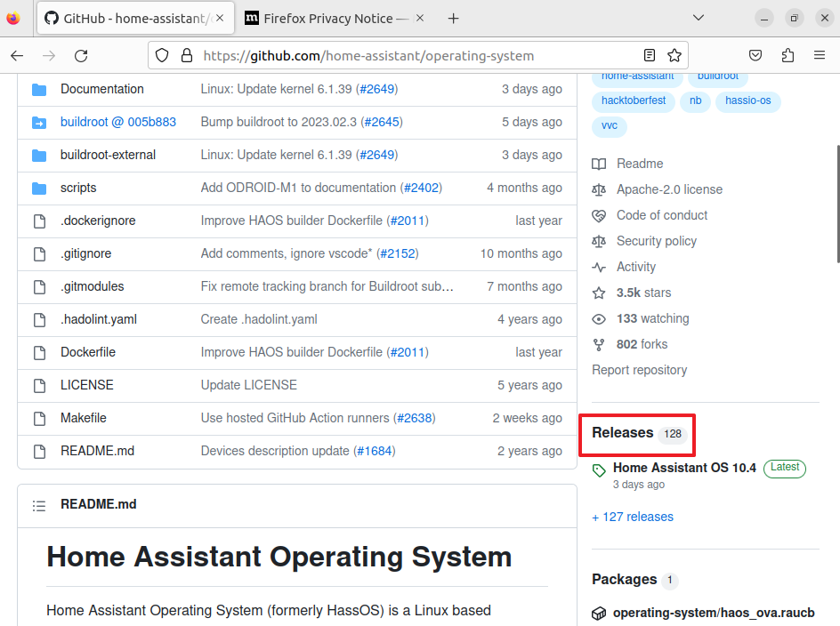The width and height of the screenshot is (840, 626).
Task: Open the Security policy link
Action: (x=657, y=242)
